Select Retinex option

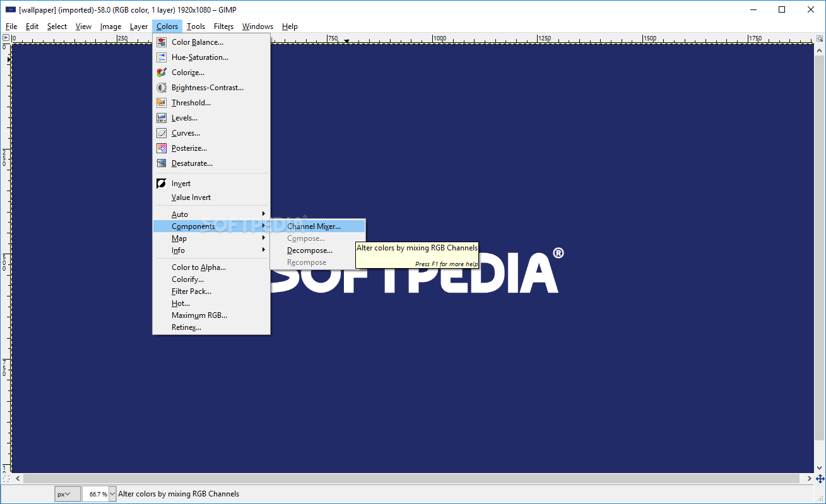(x=211, y=327)
